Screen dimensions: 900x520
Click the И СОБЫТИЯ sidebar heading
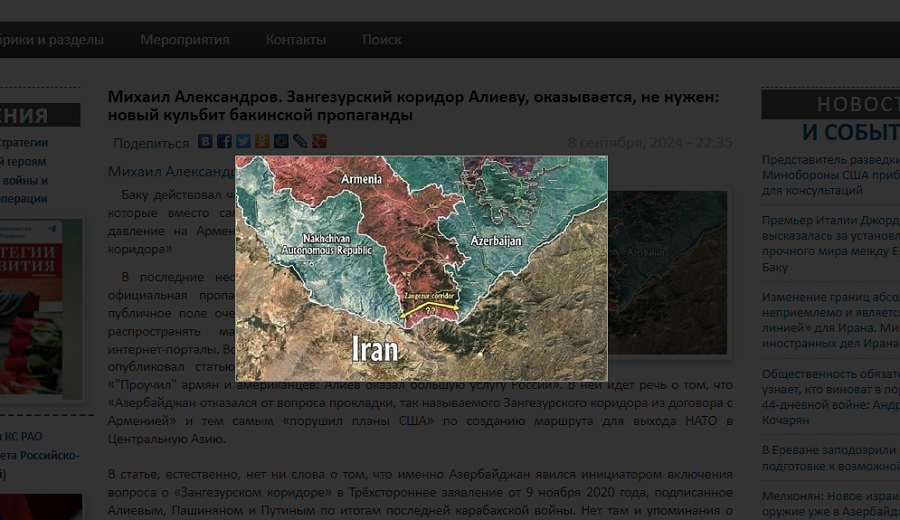pos(851,133)
